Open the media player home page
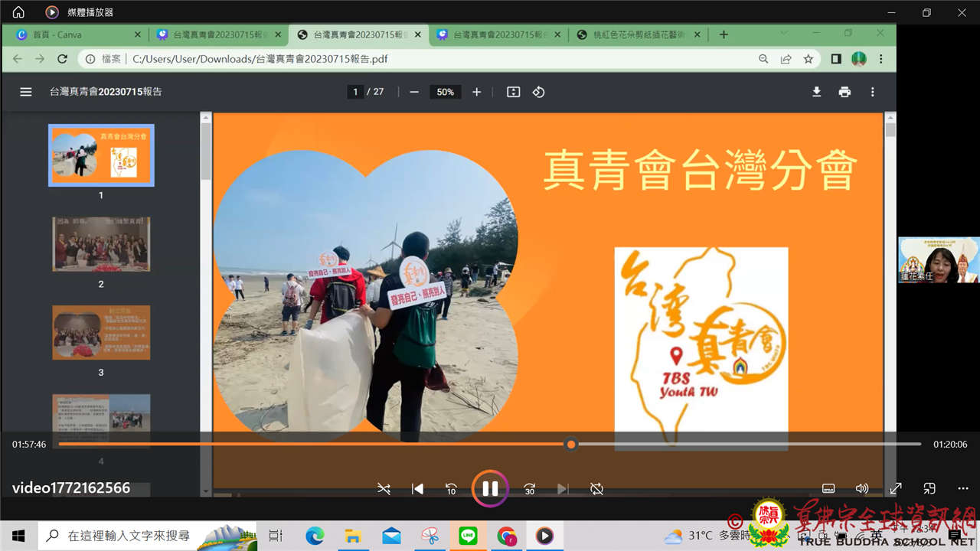 click(x=18, y=12)
